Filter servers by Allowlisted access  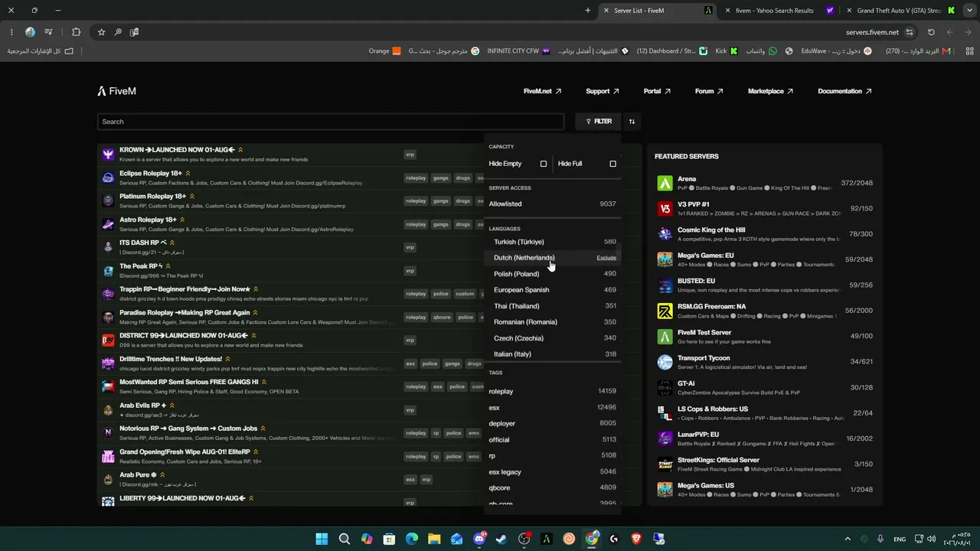553,204
